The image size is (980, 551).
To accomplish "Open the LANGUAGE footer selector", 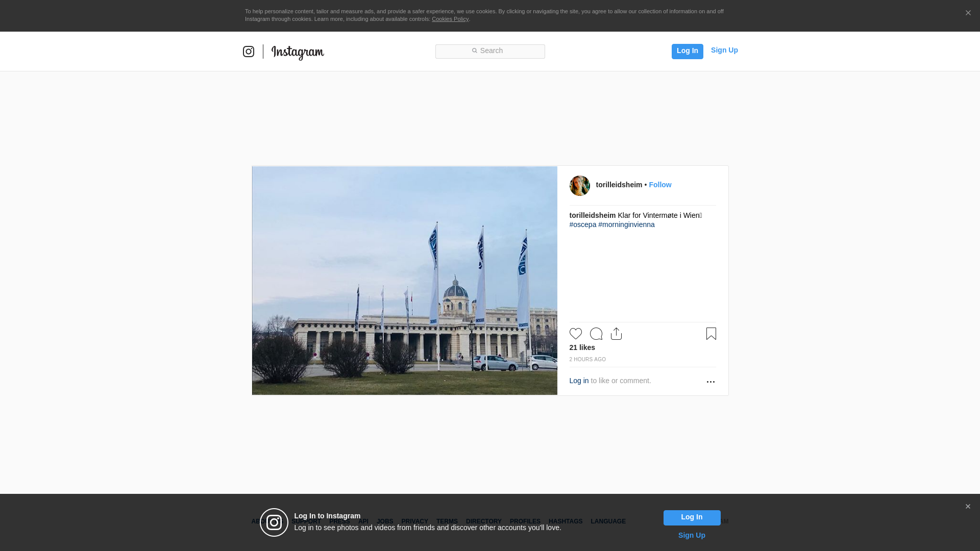I will coord(608,521).
